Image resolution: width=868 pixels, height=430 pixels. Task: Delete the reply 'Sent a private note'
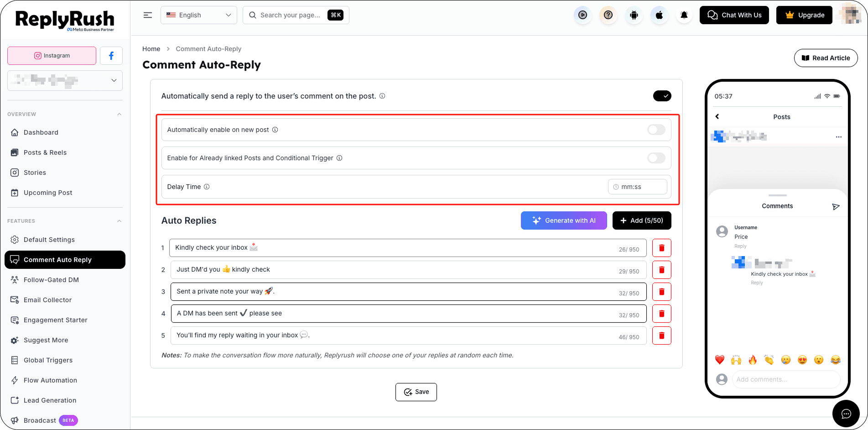[x=661, y=292]
